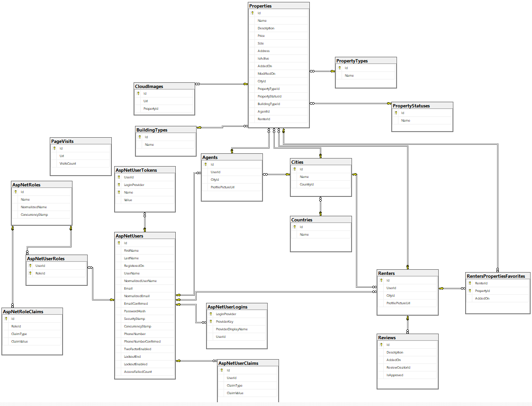Click the LoginProvider key icon in AspNetUserLogins

pos(211,314)
